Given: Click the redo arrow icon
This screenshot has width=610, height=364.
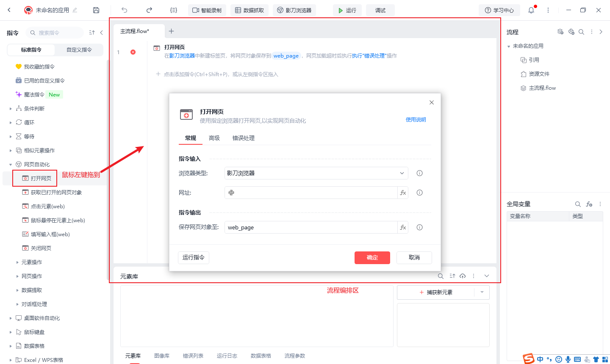Looking at the screenshot, I should pos(149,10).
